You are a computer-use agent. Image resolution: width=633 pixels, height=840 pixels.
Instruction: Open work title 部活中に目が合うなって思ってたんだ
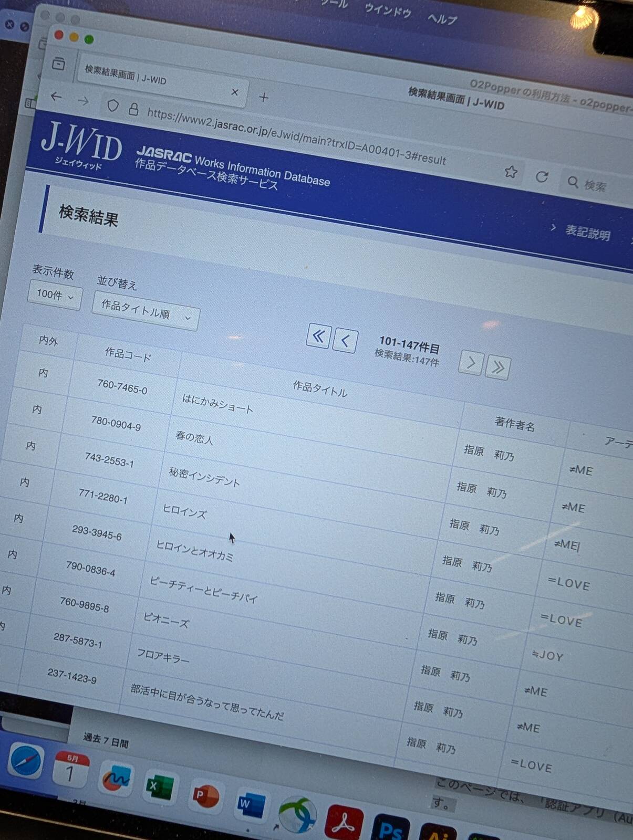coord(207,702)
